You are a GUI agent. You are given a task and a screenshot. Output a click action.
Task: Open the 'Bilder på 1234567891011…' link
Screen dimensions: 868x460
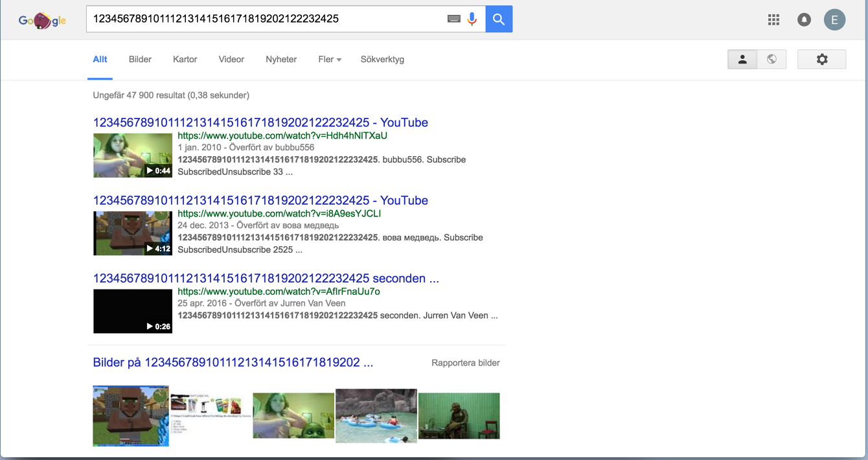pyautogui.click(x=233, y=362)
